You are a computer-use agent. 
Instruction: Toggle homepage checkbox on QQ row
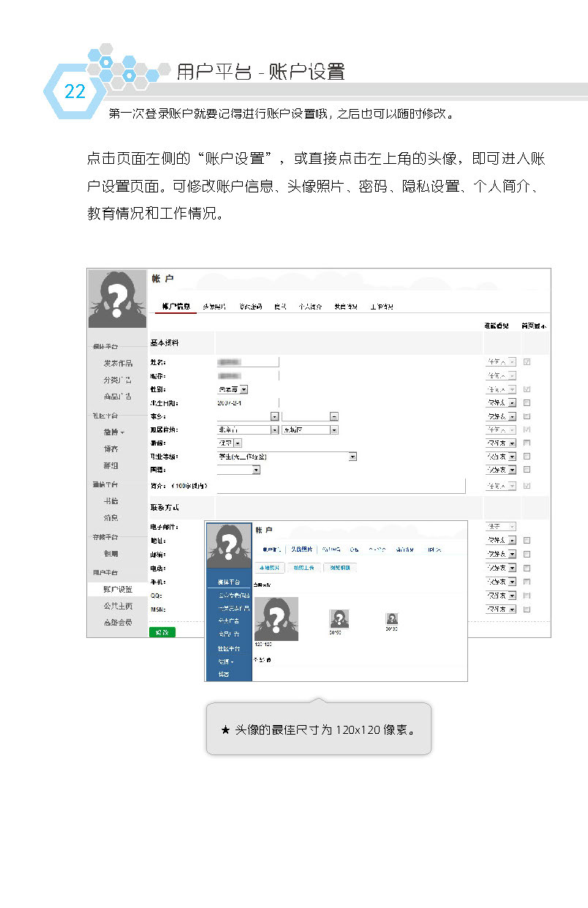[527, 595]
